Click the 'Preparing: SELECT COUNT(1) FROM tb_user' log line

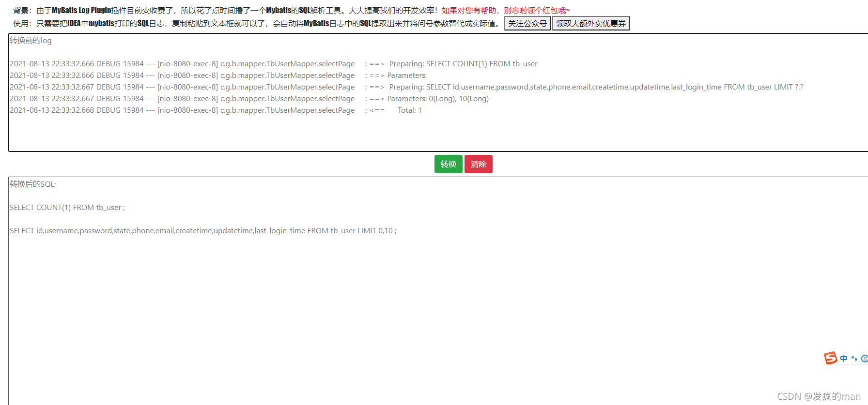[x=274, y=64]
